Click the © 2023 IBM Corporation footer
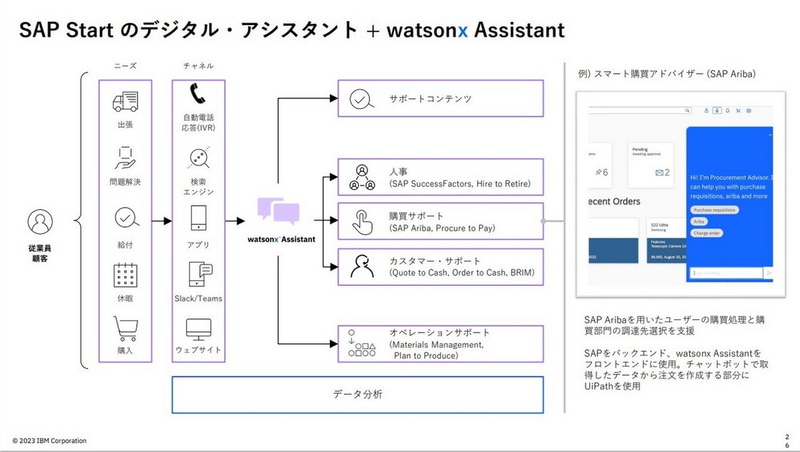 click(49, 441)
